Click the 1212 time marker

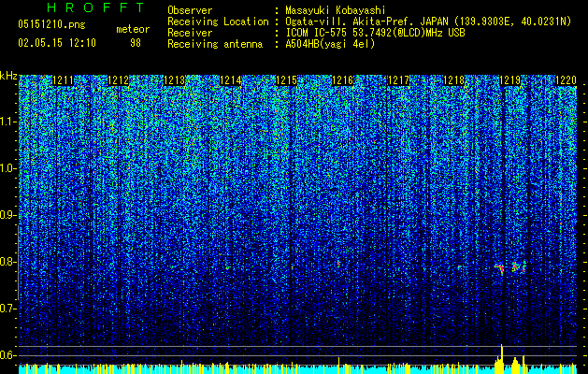point(119,80)
